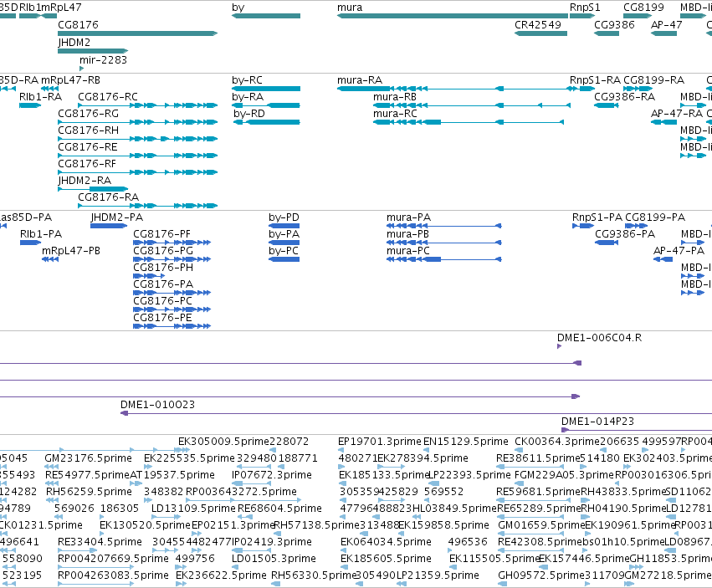This screenshot has width=712, height=588.
Task: Click the CG8176-PF protein label
Action: click(161, 234)
